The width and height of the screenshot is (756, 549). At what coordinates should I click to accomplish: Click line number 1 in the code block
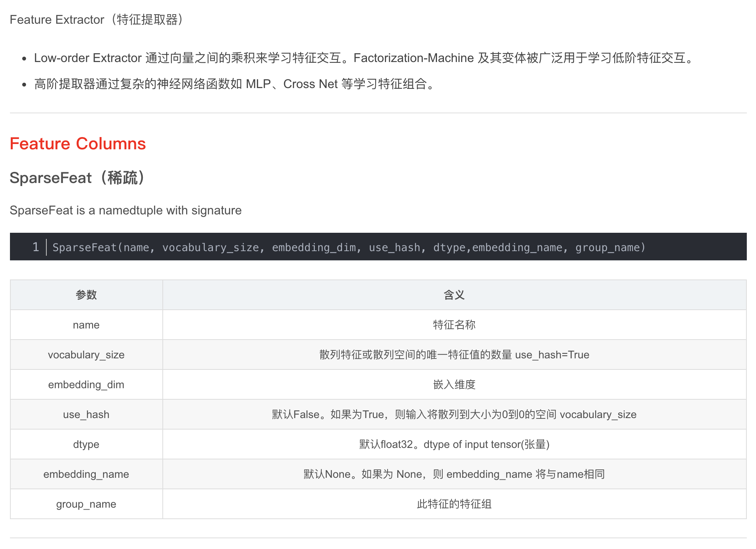pyautogui.click(x=36, y=247)
